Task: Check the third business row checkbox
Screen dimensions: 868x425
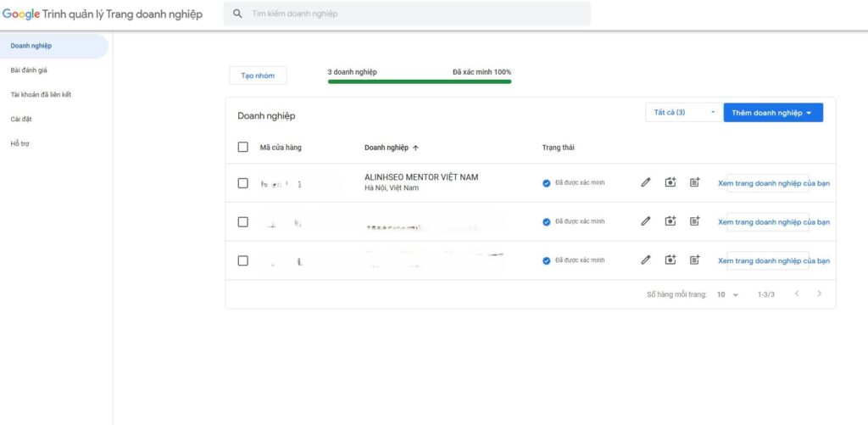Action: 242,260
